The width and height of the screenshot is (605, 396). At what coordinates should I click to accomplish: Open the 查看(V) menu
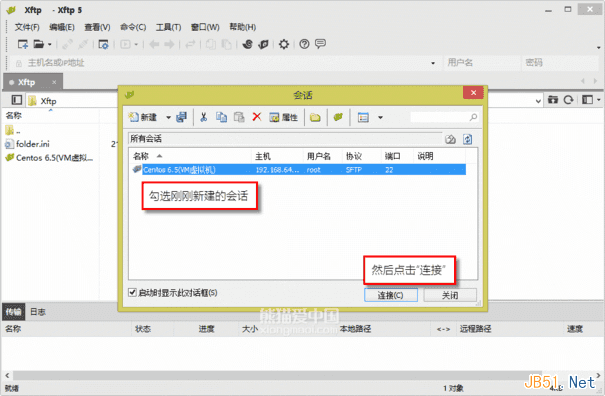[x=97, y=27]
